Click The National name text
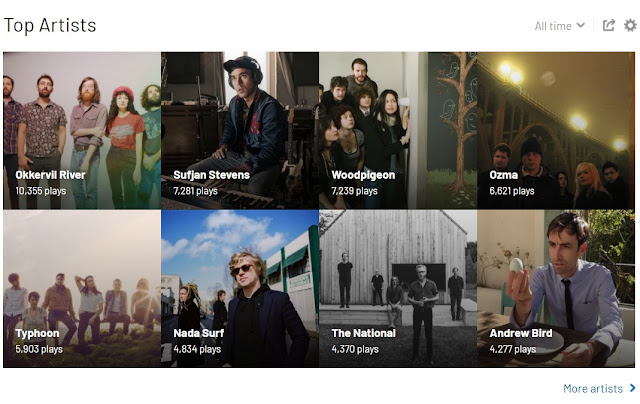The image size is (640, 404). (x=364, y=333)
